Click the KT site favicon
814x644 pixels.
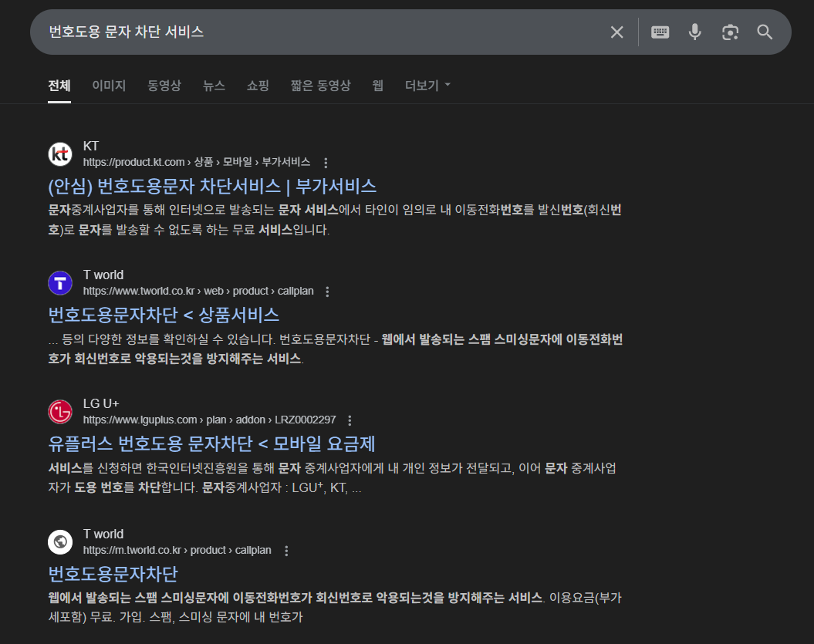click(x=60, y=154)
